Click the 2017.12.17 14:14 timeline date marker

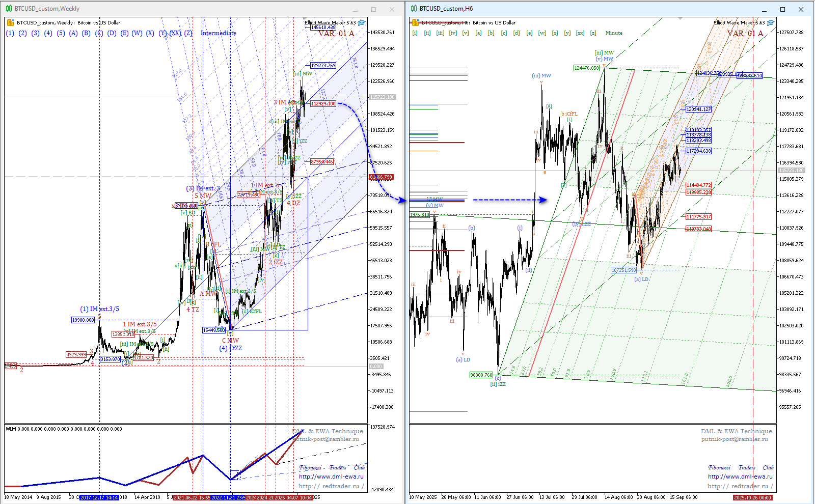click(x=99, y=497)
